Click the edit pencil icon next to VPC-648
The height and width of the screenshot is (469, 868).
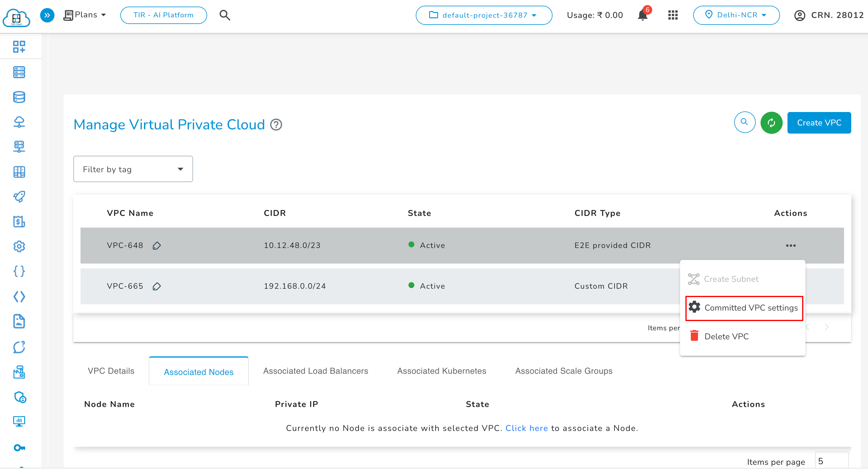pyautogui.click(x=157, y=246)
